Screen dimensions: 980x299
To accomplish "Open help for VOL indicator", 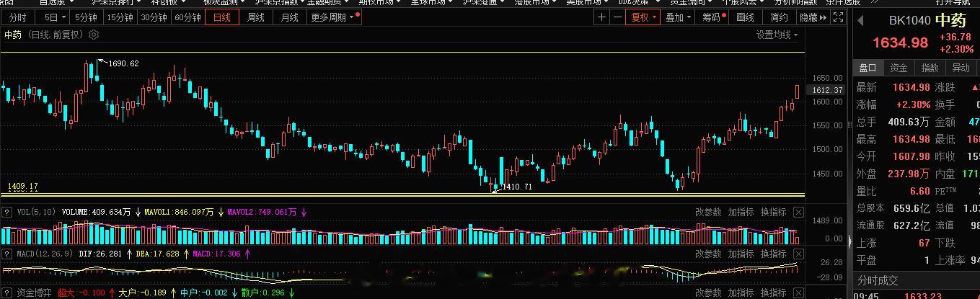I will tap(6, 213).
